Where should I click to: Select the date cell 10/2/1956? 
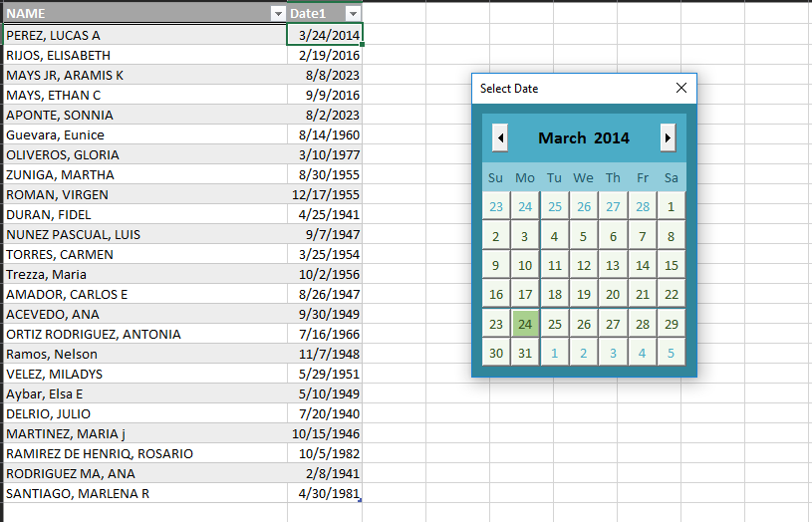click(x=325, y=275)
